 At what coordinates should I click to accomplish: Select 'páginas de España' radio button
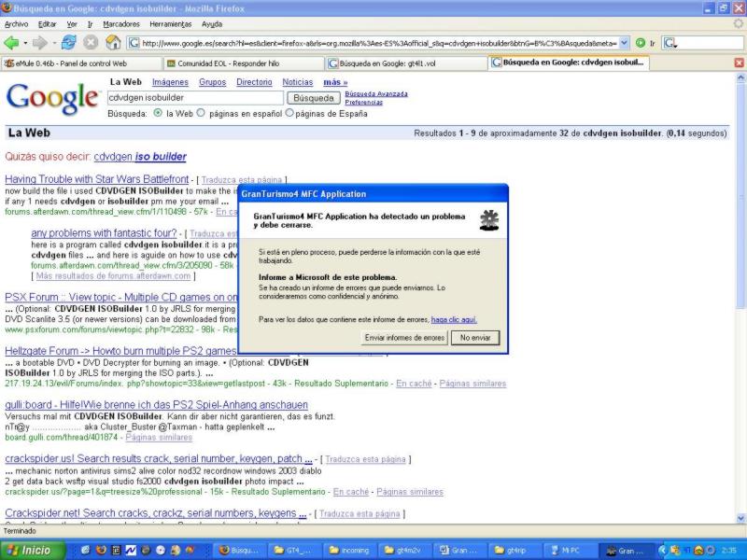[289, 113]
